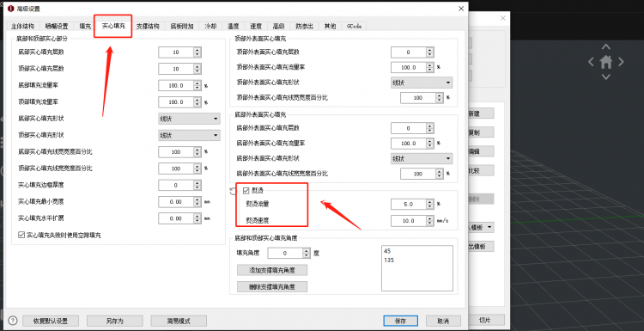Image resolution: width=644 pixels, height=331 pixels.
Task: Open the 主体结构 tab
Action: (x=22, y=26)
